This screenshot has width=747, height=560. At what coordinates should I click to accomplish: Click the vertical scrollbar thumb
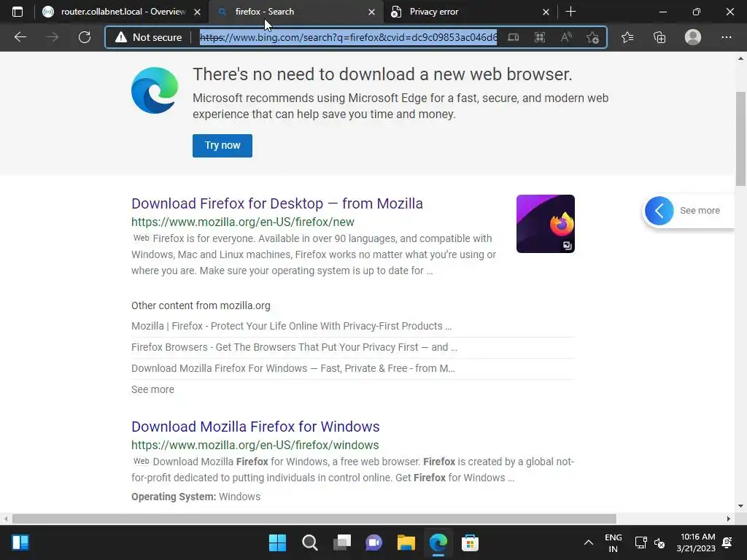coord(740,138)
